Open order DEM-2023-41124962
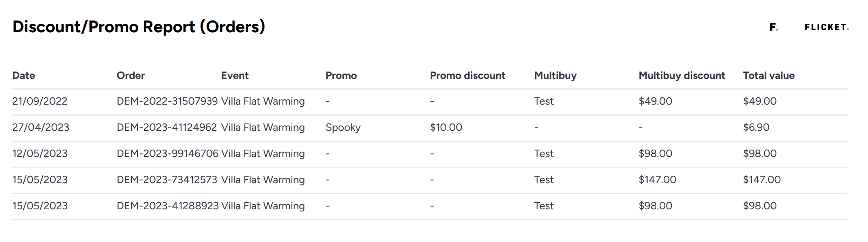Screen dimensions: 868x242 pyautogui.click(x=167, y=127)
